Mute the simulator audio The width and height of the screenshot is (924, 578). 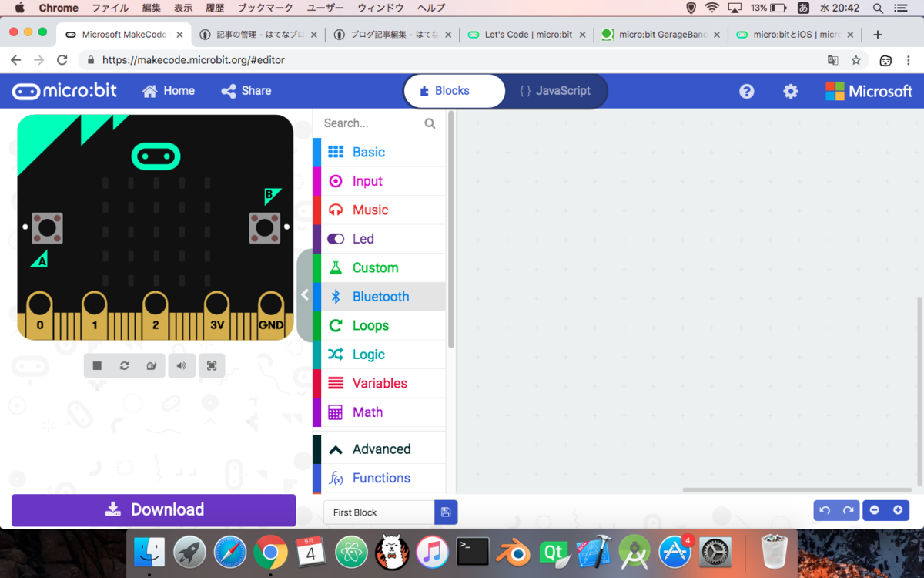(182, 366)
